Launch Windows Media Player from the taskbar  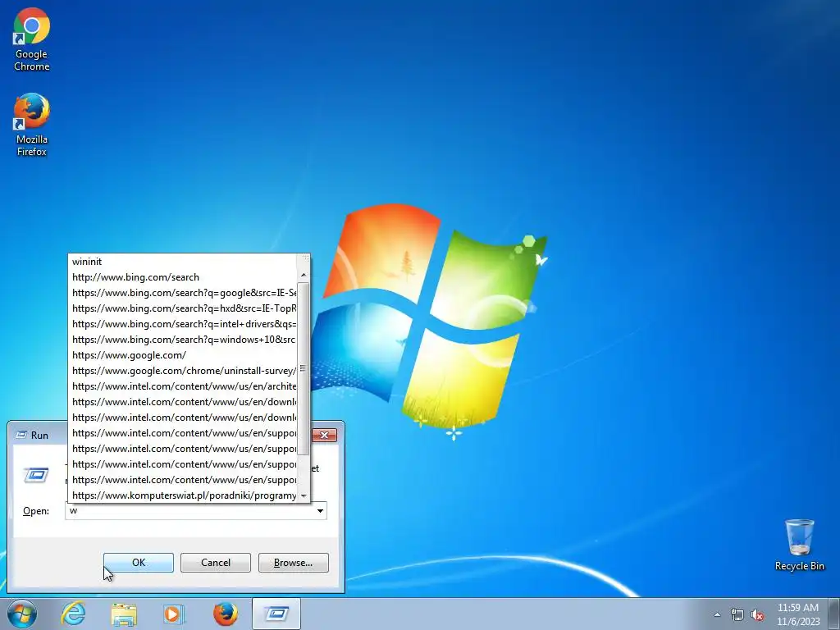[x=173, y=614]
